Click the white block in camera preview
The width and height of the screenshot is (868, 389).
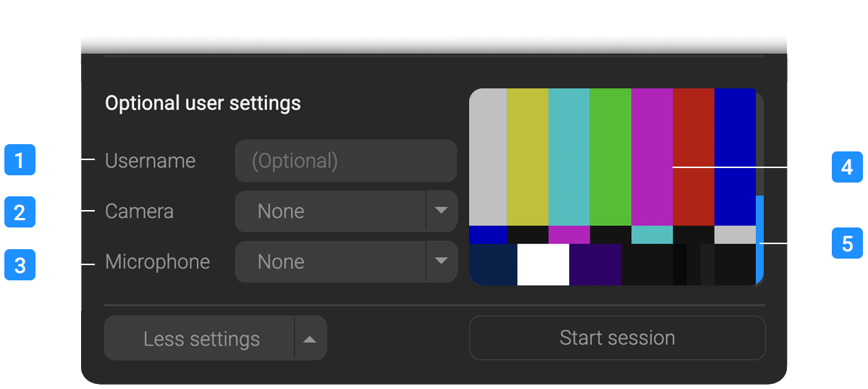543,264
